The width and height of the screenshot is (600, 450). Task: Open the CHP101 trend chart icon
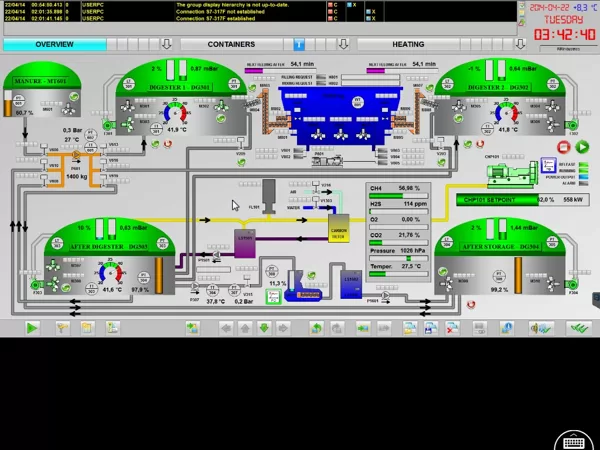548,166
